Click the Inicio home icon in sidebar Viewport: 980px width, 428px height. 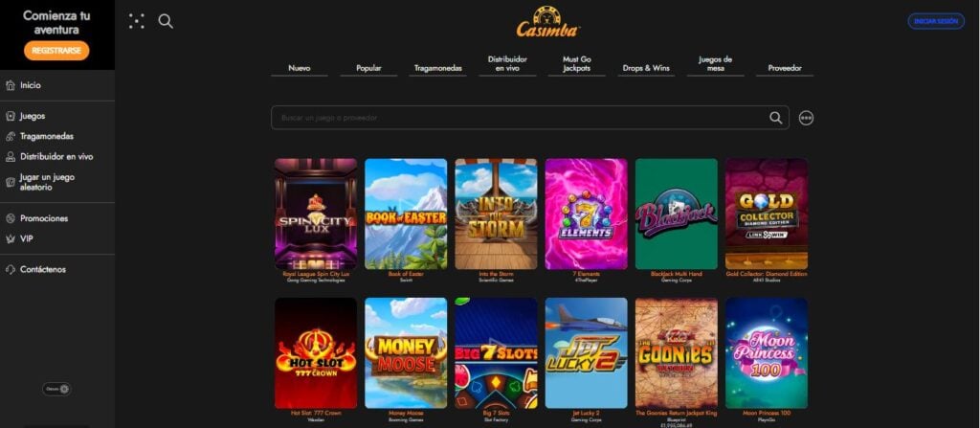pyautogui.click(x=10, y=86)
